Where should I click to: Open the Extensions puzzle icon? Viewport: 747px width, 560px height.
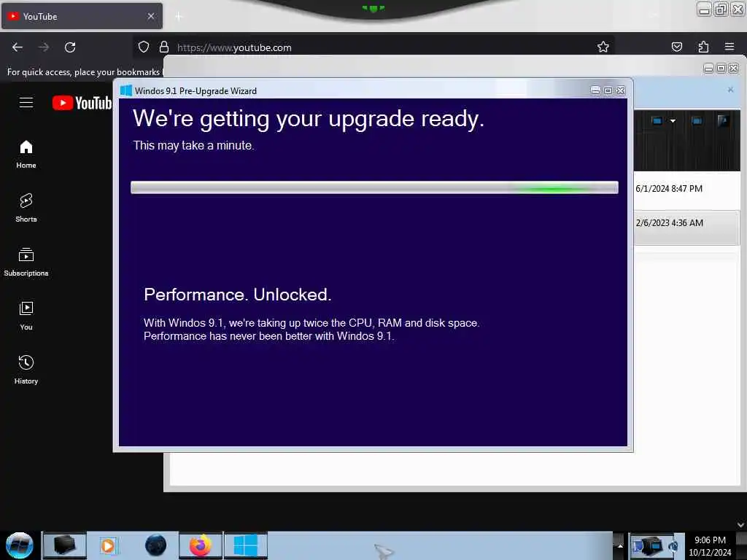click(703, 47)
